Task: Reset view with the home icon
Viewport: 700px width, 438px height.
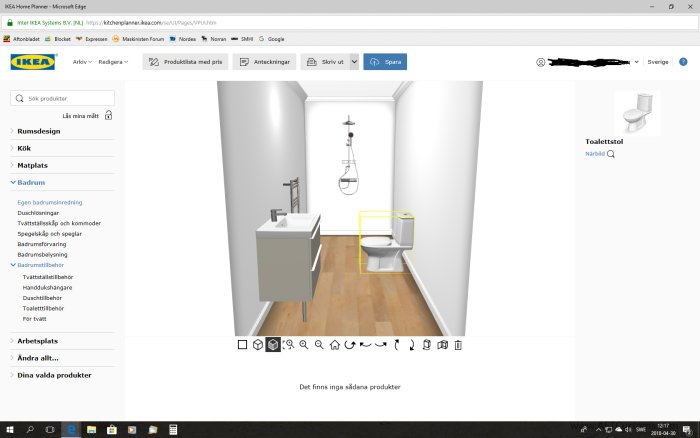Action: pos(334,345)
